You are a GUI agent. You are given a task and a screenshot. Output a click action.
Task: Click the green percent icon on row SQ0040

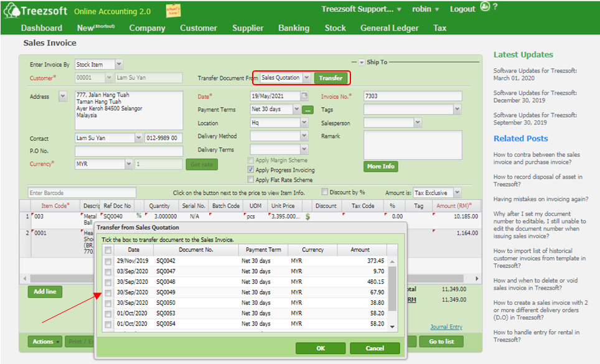(139, 216)
